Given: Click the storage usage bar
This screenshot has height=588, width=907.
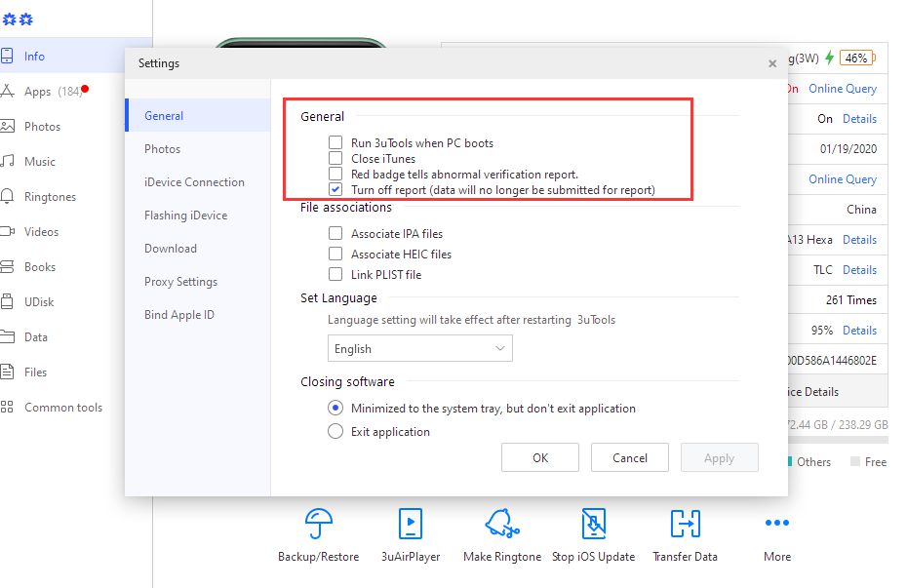Looking at the screenshot, I should (x=838, y=440).
